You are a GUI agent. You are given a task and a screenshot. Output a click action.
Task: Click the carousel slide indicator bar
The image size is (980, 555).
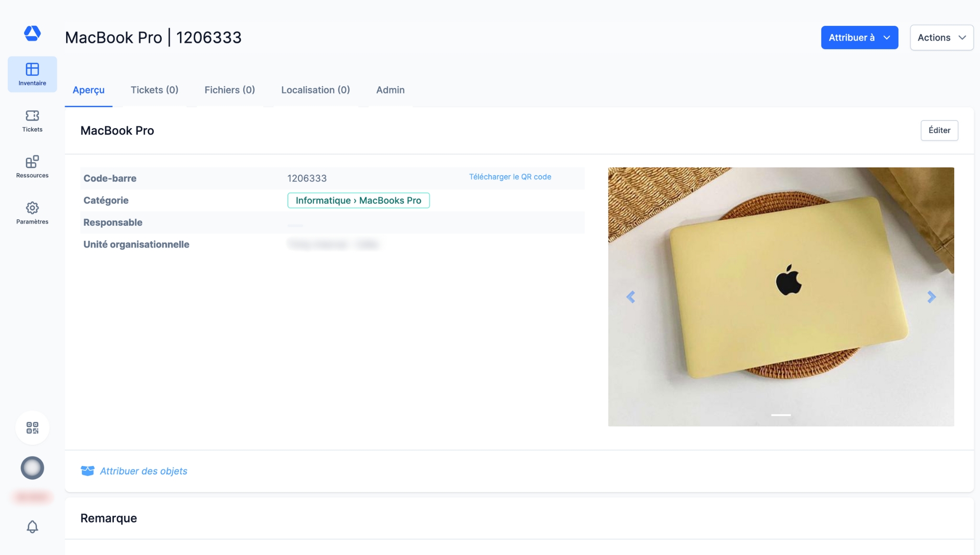tap(781, 415)
